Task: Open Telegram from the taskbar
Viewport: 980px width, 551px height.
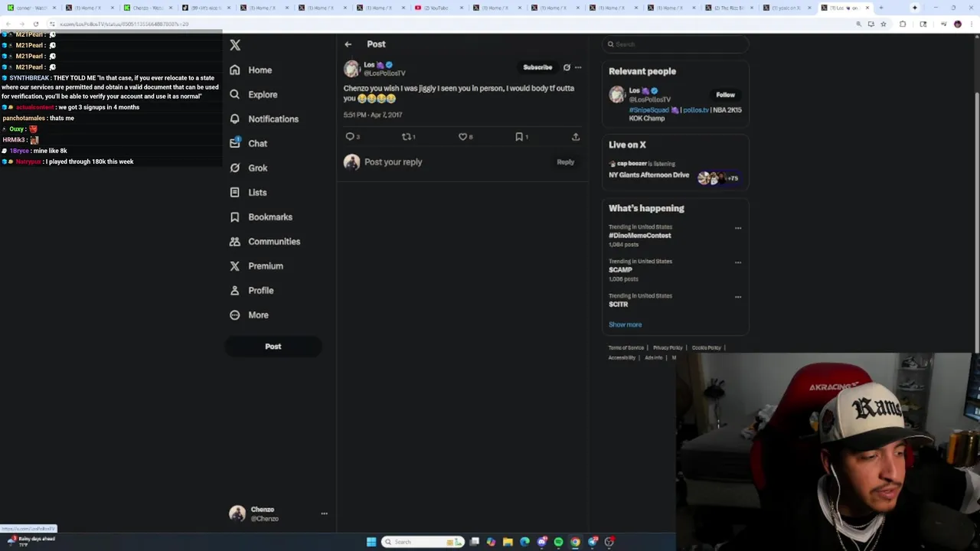Action: point(593,542)
